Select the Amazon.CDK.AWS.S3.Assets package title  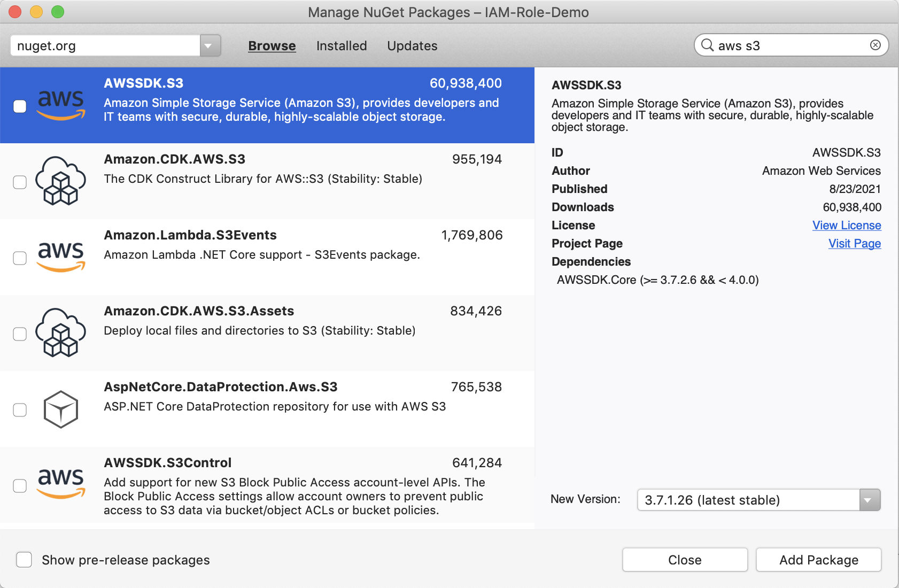[x=199, y=311]
